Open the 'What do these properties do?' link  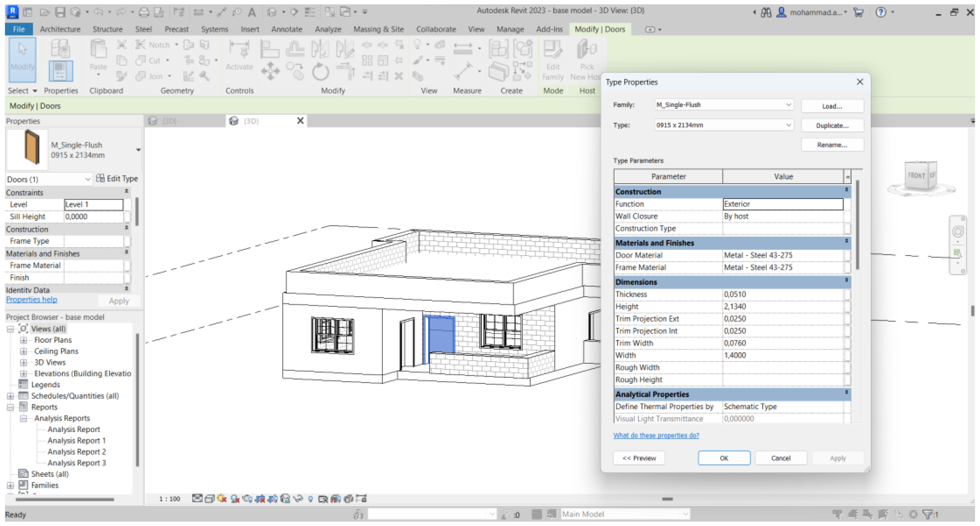(656, 435)
